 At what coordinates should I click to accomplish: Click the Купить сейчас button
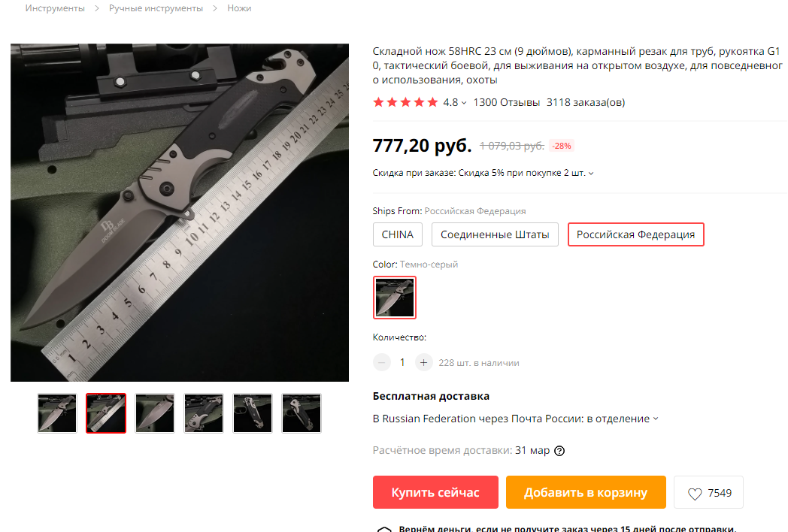pyautogui.click(x=435, y=492)
